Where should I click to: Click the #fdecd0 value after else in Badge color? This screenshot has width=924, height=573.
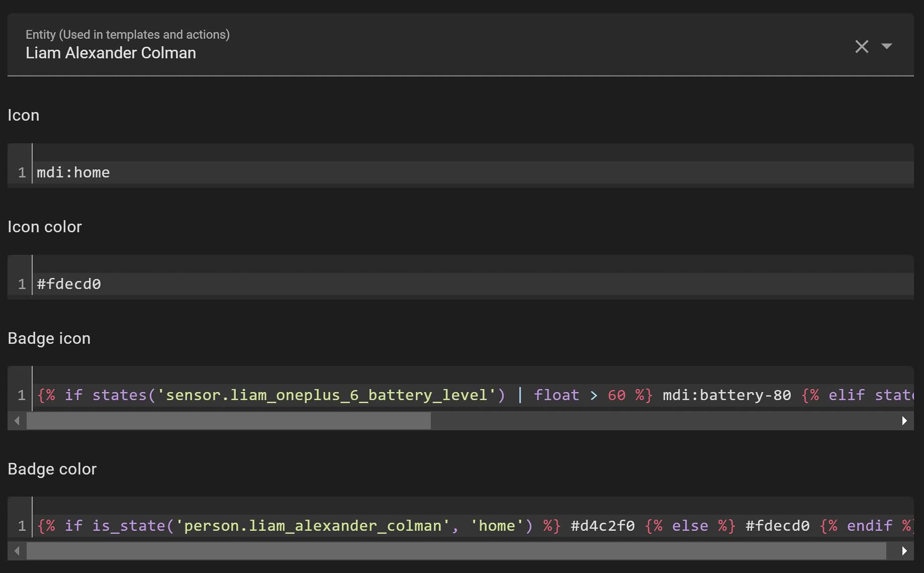[778, 526]
